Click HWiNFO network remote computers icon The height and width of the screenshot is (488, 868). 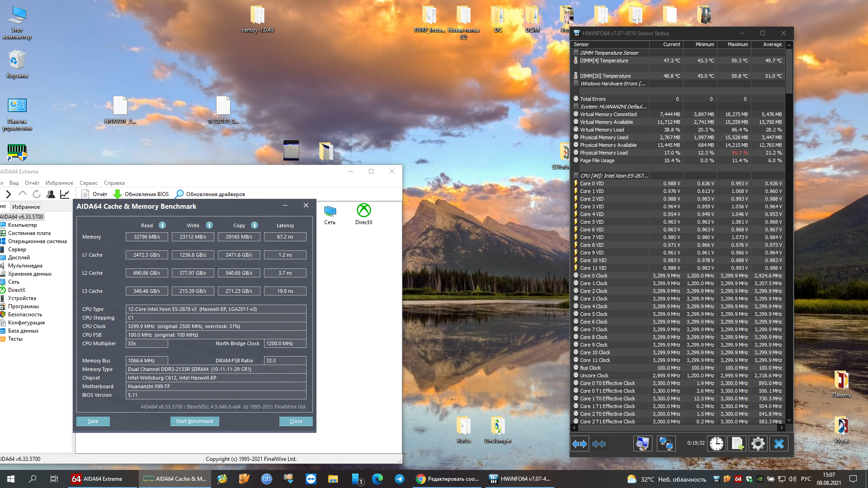[x=666, y=444]
